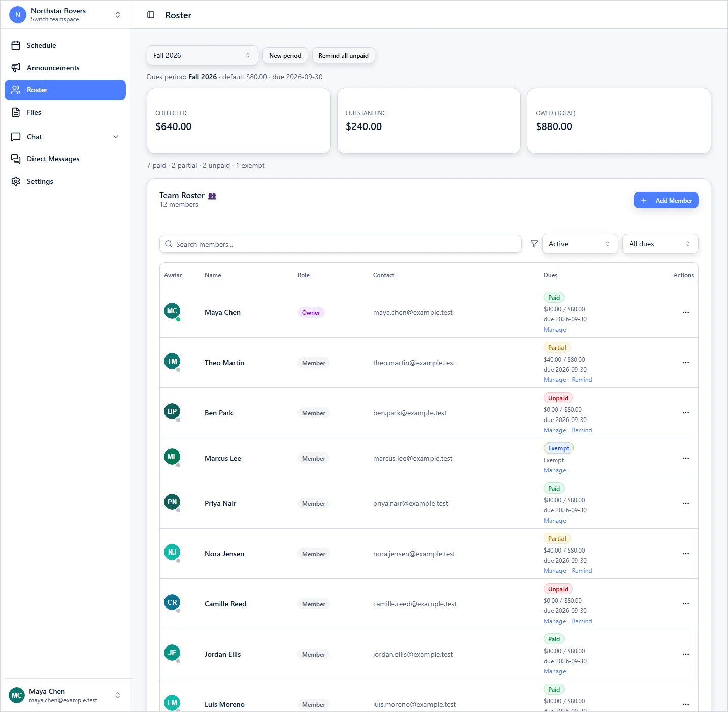Open actions menu for Marcus Lee
This screenshot has height=712, width=728.
point(686,458)
